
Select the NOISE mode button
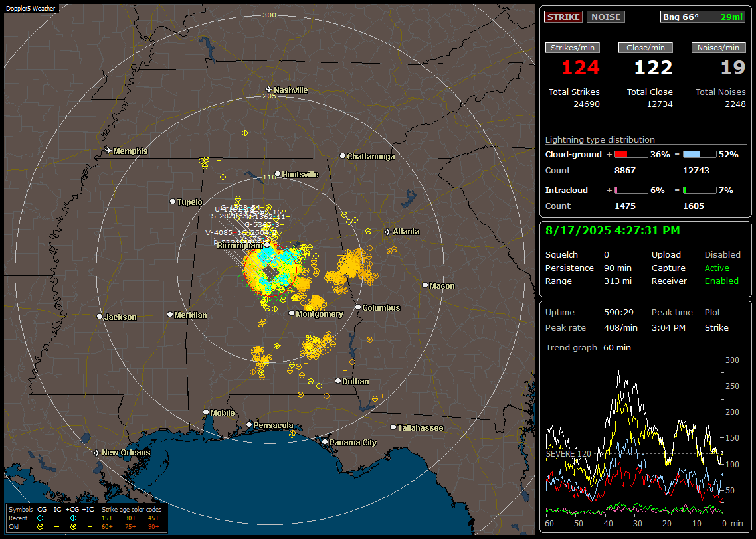click(606, 17)
